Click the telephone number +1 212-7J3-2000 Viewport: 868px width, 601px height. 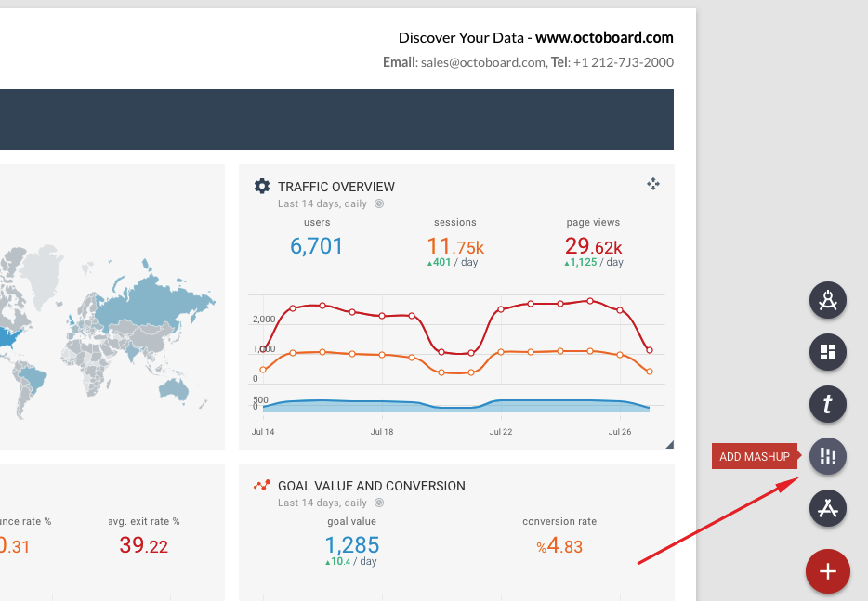(x=624, y=62)
